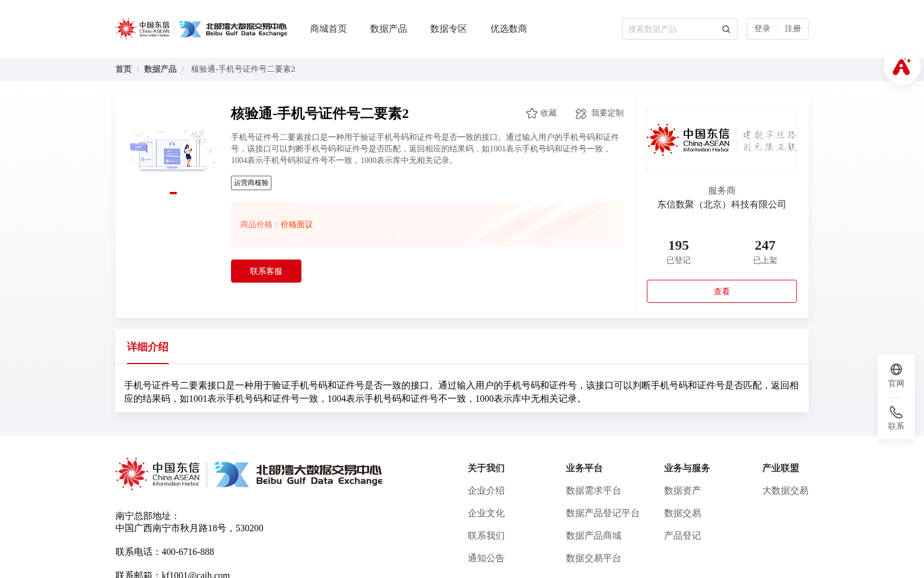
Task: Click the footer China-ASEAN logo
Action: (158, 474)
